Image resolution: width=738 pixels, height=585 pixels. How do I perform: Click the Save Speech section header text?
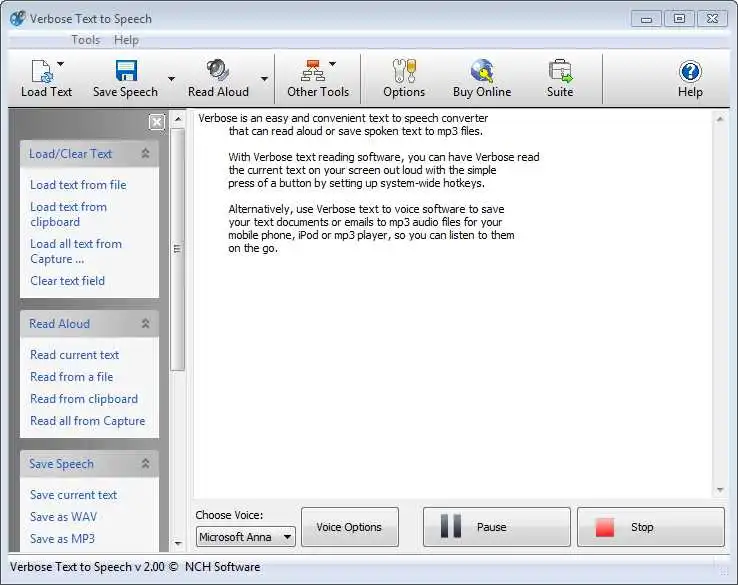pos(61,464)
